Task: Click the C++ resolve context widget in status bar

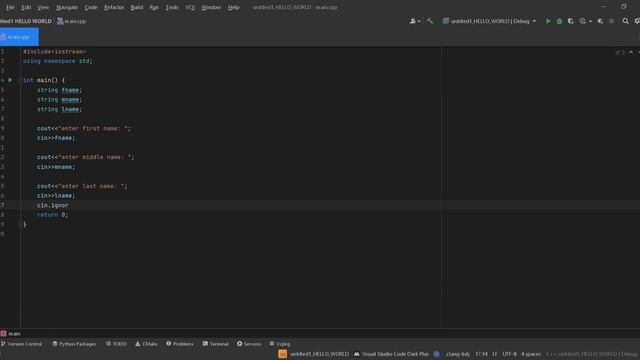Action: coord(592,354)
